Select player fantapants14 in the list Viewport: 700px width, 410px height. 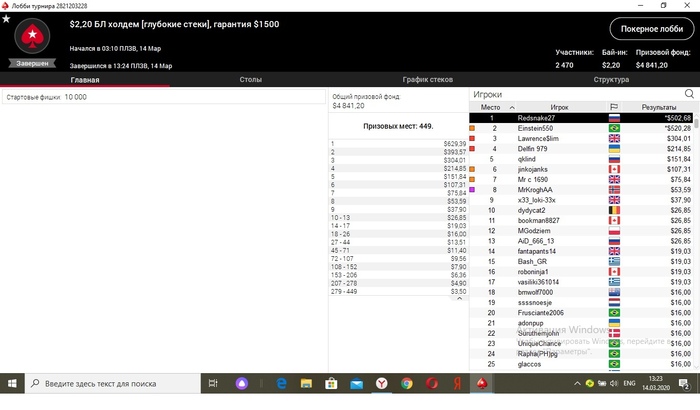coord(581,251)
